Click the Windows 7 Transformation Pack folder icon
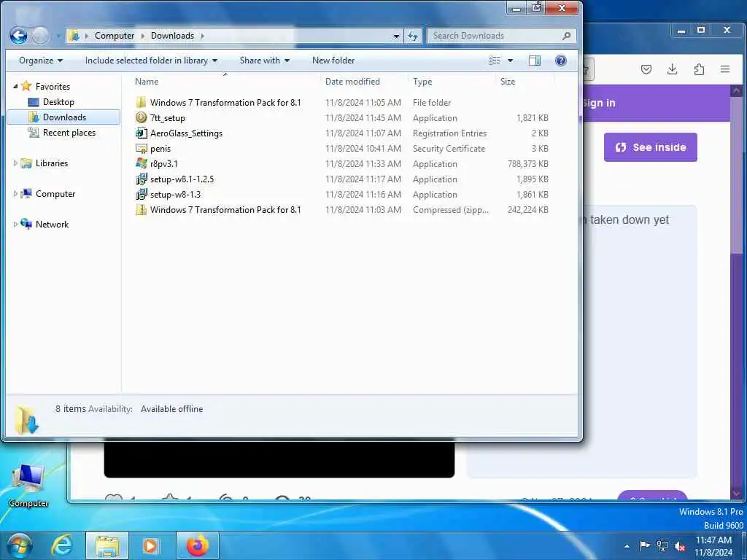Viewport: 747px width, 560px height. [141, 102]
